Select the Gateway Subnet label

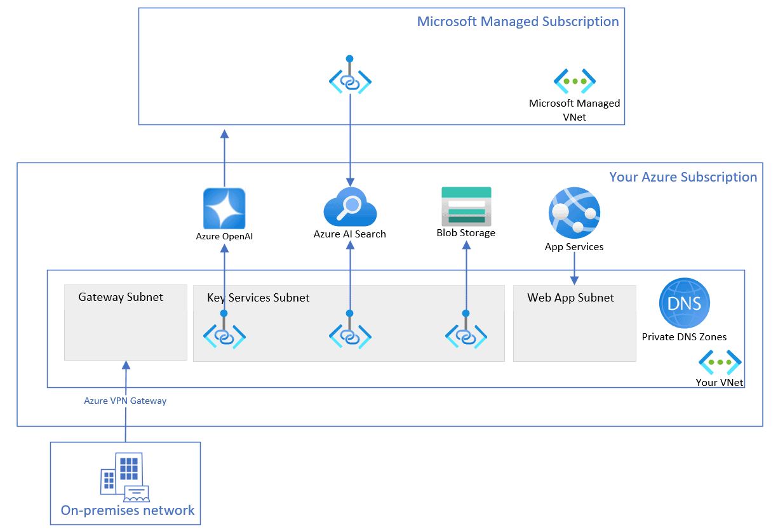[x=121, y=297]
